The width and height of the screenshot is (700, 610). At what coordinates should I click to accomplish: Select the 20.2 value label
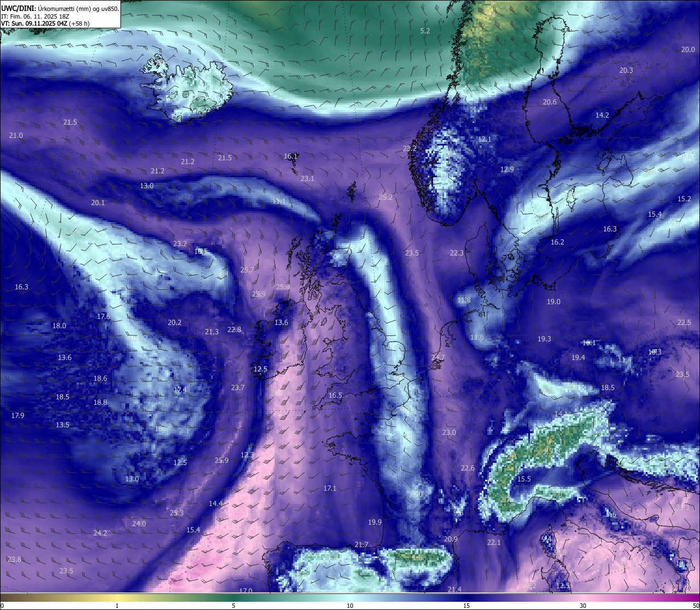tap(174, 323)
